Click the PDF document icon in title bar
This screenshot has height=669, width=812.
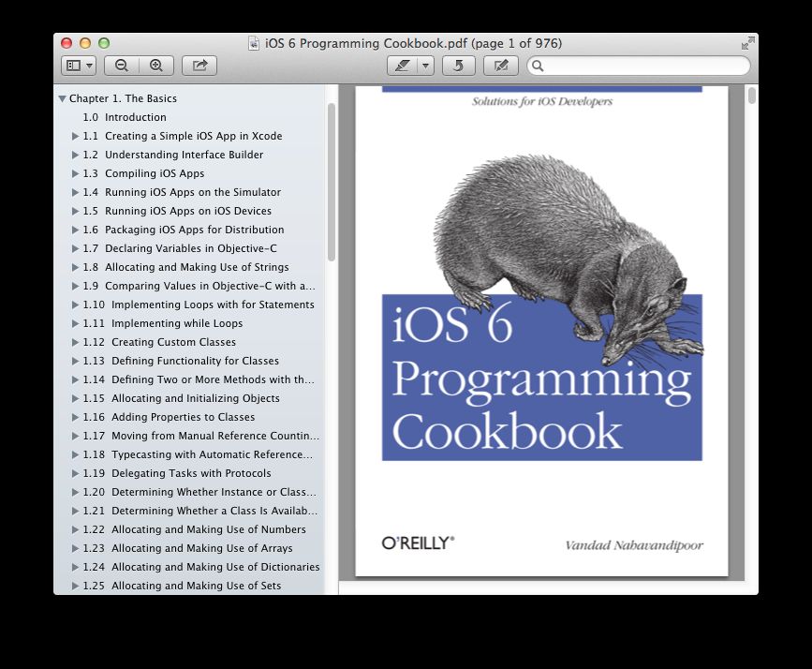254,43
